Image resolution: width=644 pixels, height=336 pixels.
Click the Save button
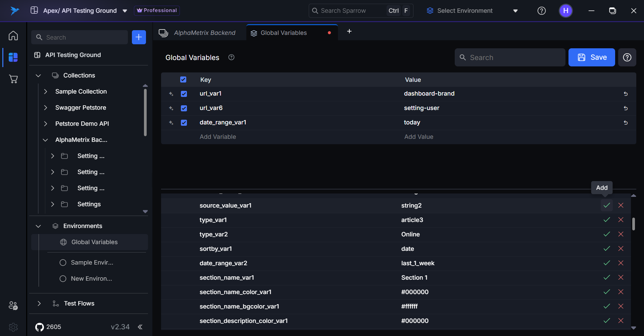(591, 57)
